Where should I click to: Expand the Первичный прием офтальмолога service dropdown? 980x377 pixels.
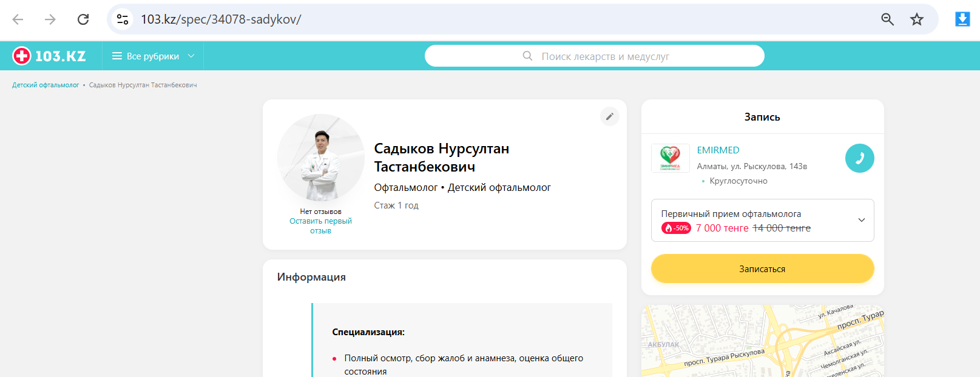point(763,220)
